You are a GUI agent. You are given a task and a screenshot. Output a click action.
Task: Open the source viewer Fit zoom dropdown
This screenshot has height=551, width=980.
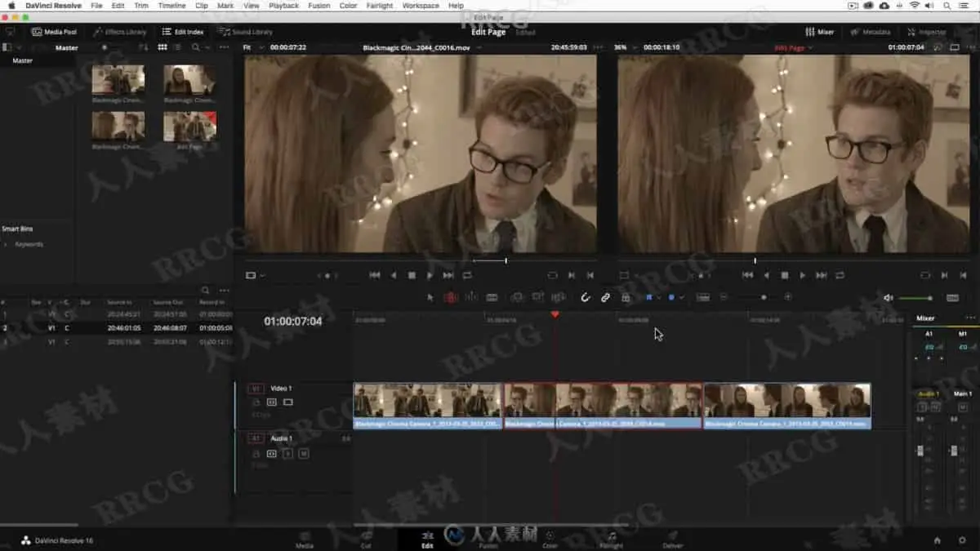(x=252, y=48)
